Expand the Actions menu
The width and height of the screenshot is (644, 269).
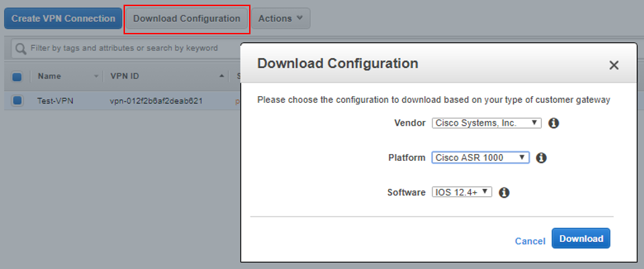281,19
